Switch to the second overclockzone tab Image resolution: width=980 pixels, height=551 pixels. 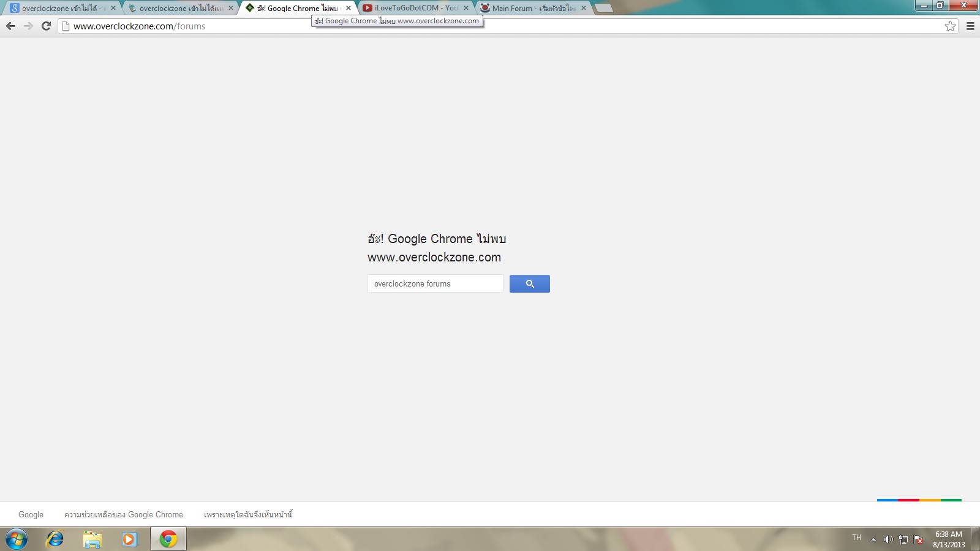tap(181, 8)
